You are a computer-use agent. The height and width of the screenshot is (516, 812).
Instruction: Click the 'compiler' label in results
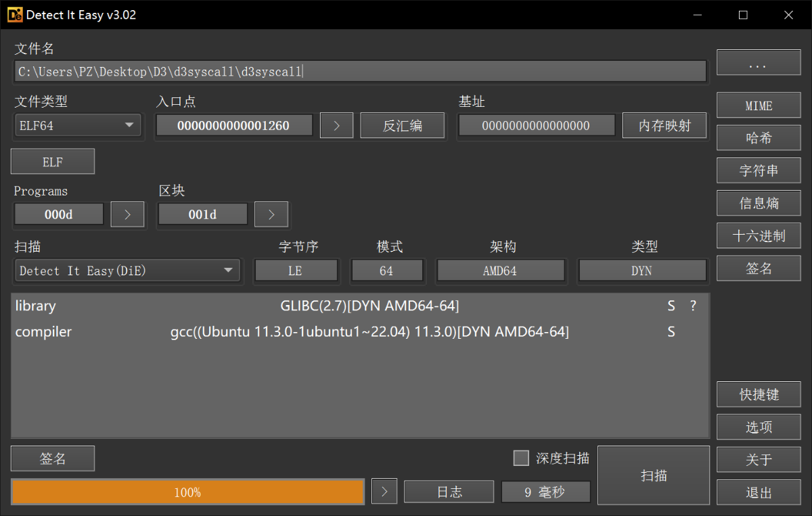(x=43, y=332)
